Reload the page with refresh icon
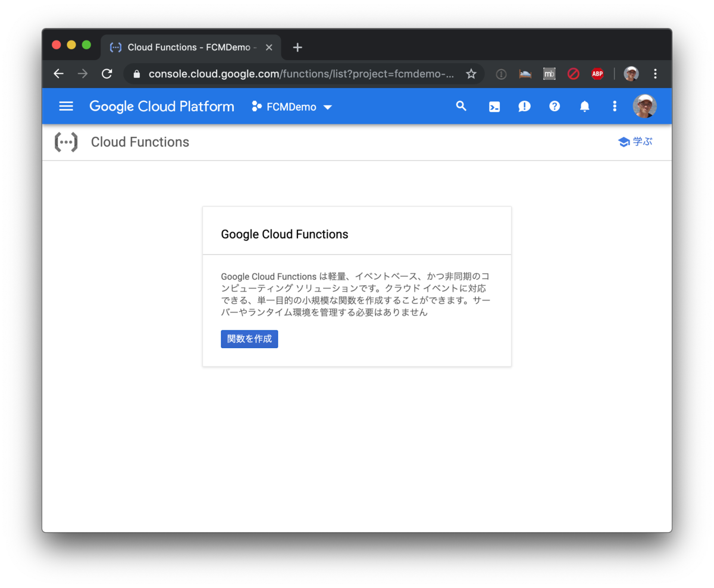The image size is (714, 588). (107, 74)
